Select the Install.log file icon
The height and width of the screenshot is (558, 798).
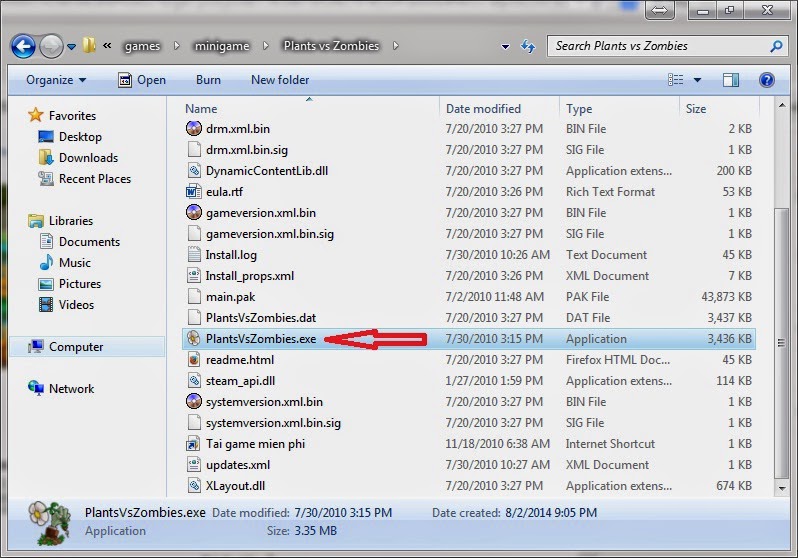(194, 255)
